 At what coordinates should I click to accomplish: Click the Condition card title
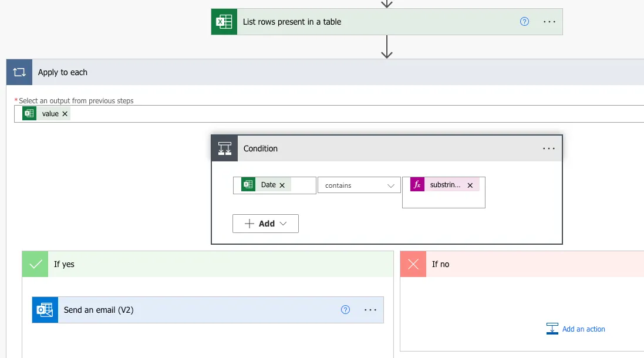pos(261,148)
